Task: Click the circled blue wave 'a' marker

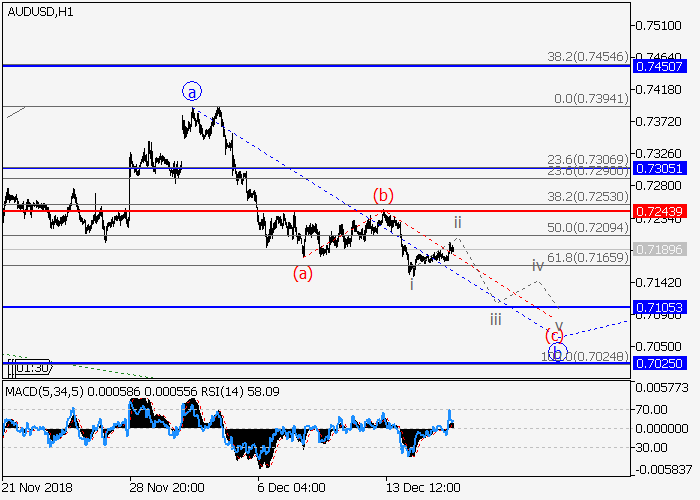Action: click(x=192, y=92)
